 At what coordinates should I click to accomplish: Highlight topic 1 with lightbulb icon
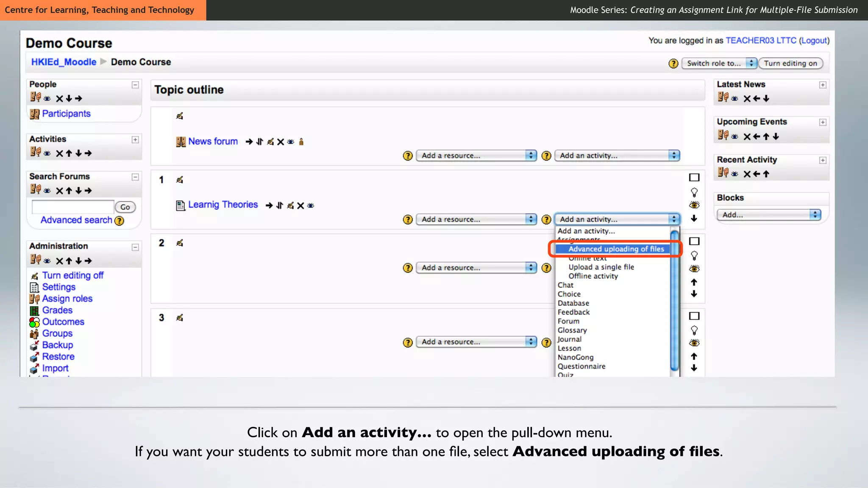(694, 192)
